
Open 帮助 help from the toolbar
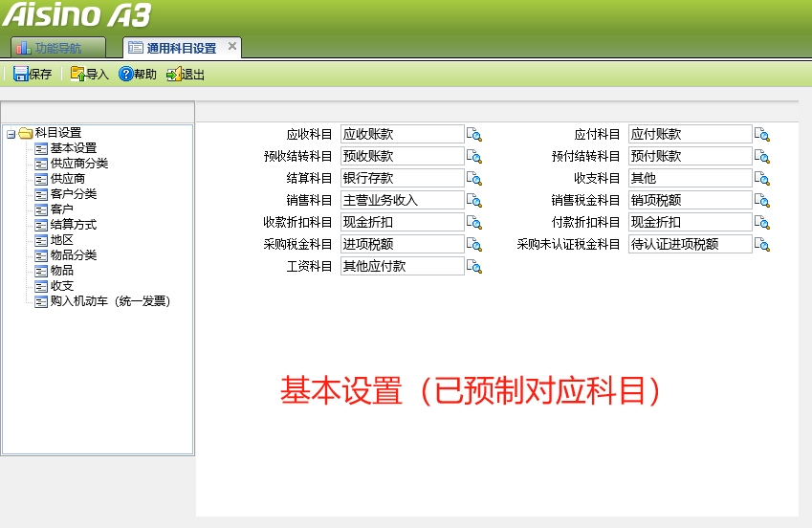(138, 74)
